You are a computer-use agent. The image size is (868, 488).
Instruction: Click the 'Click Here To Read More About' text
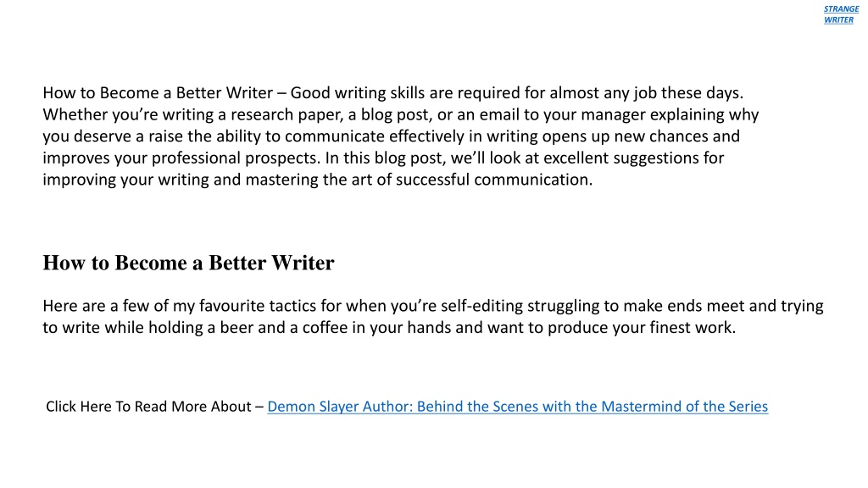click(148, 407)
